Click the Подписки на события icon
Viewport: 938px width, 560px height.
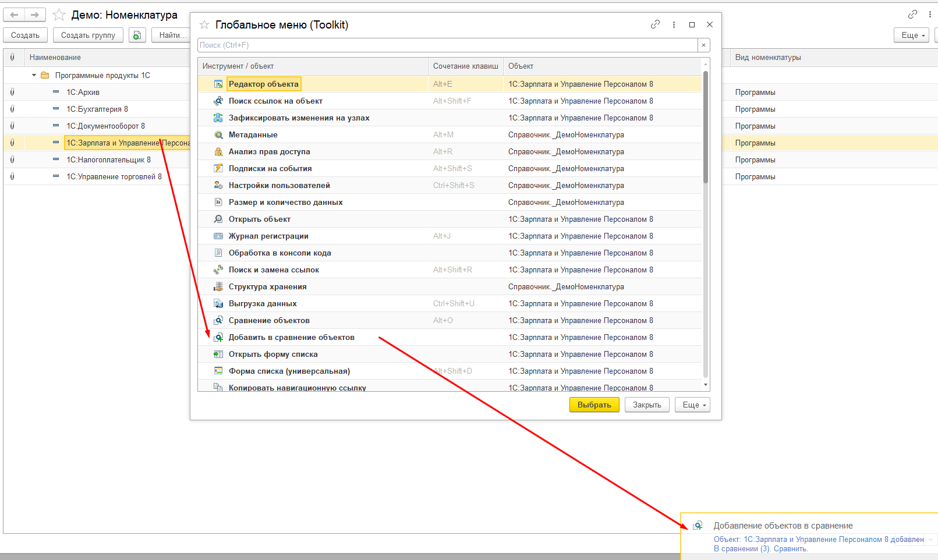(x=218, y=169)
